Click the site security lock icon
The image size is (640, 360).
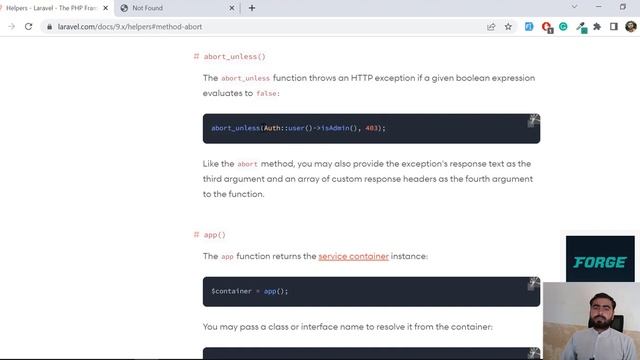(x=49, y=27)
